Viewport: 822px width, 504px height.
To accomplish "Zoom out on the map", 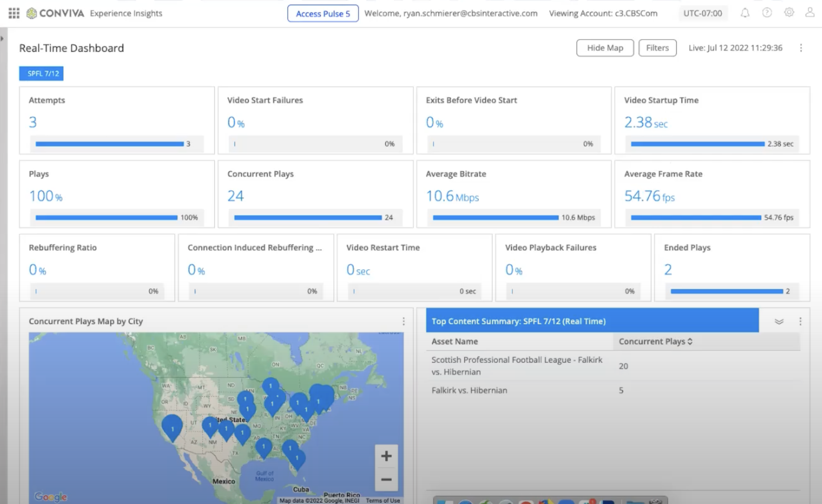I will [386, 479].
